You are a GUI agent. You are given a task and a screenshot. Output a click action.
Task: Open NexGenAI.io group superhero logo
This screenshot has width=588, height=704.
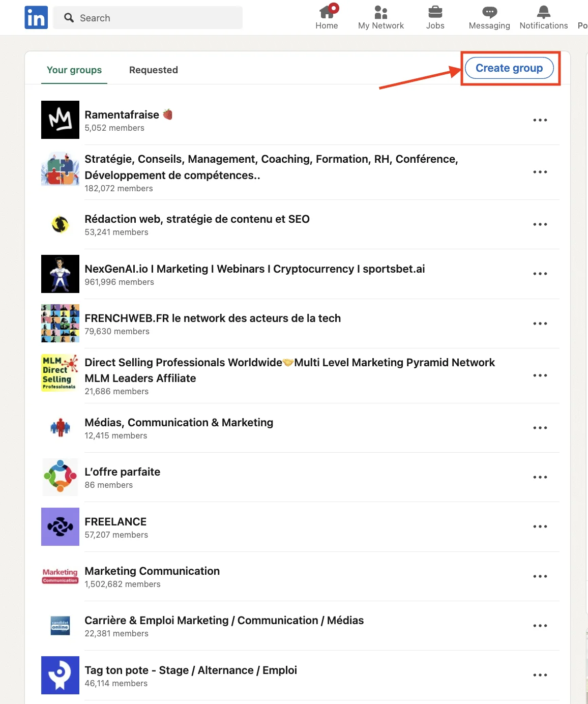point(60,274)
